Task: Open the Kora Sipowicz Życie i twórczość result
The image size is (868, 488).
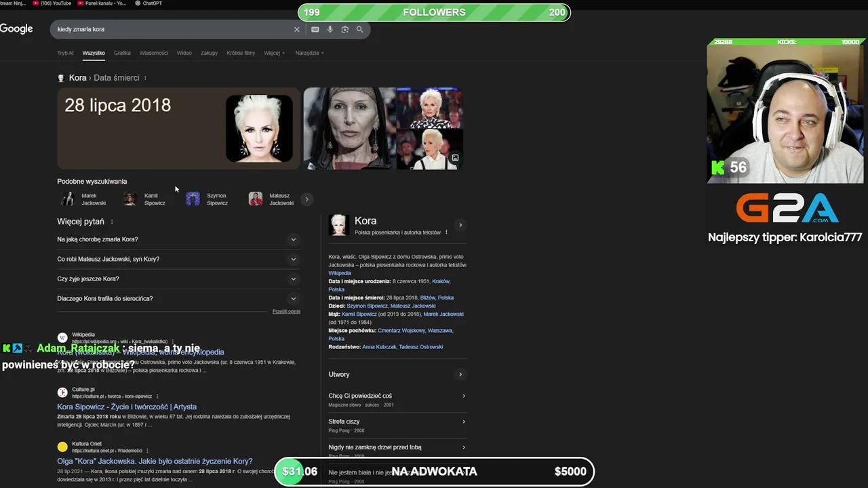Action: pos(127,407)
